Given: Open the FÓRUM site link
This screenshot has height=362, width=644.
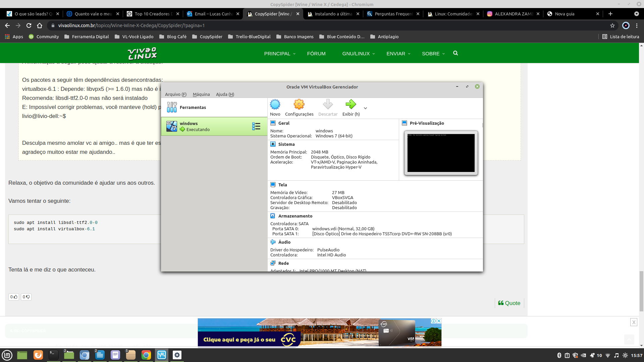Looking at the screenshot, I should click(x=316, y=54).
